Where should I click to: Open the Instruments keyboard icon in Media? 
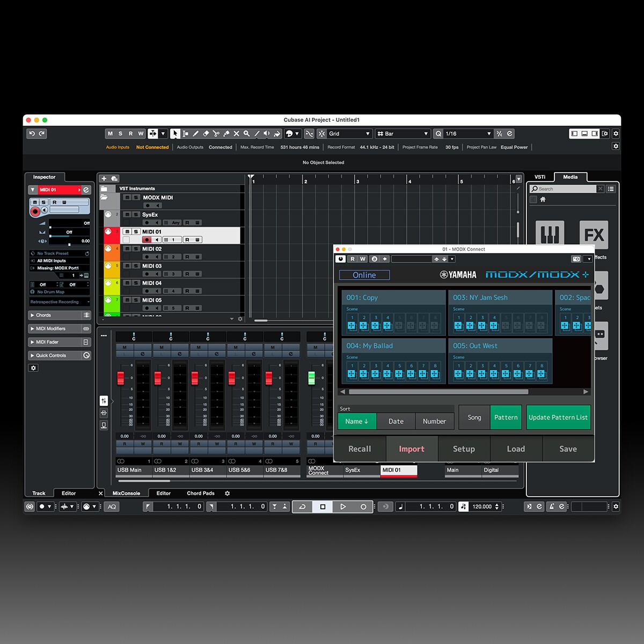tap(550, 235)
